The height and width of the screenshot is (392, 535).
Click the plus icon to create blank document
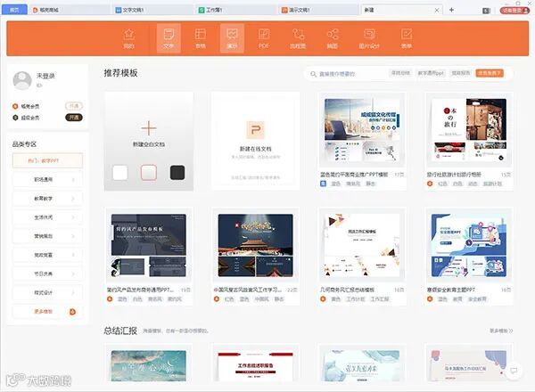(x=149, y=128)
